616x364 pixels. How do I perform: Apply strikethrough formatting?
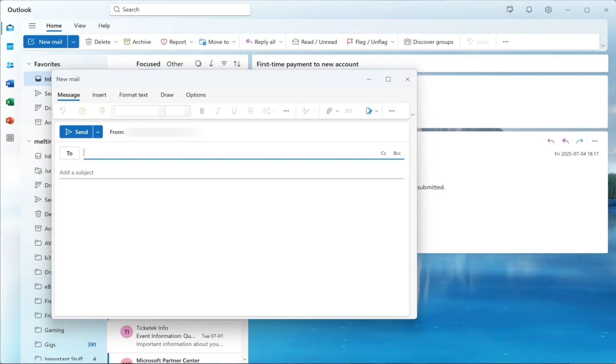[x=250, y=111]
